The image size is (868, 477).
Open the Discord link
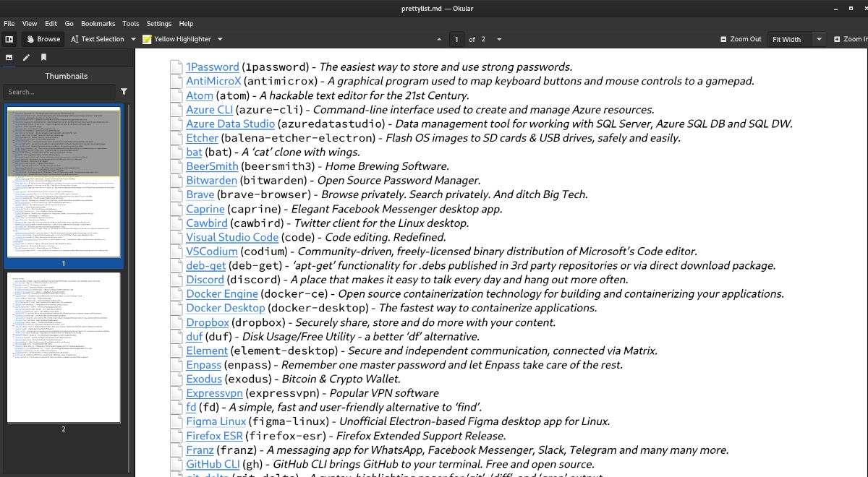pyautogui.click(x=205, y=280)
